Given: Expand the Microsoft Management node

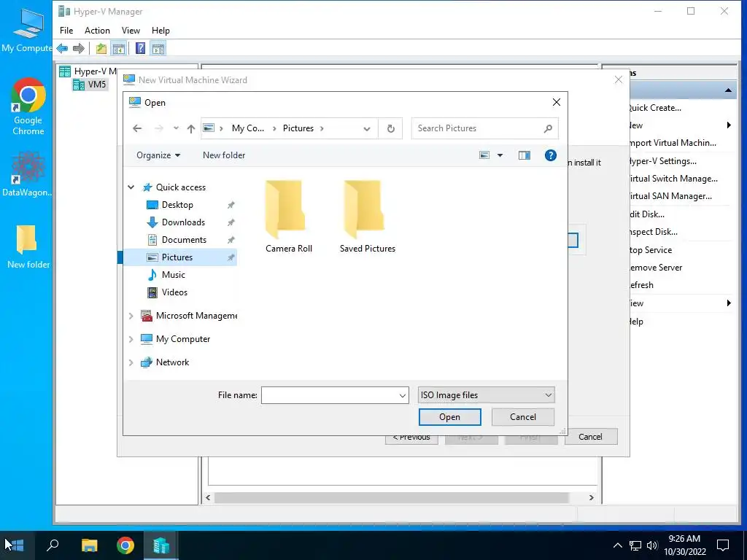Looking at the screenshot, I should click(131, 316).
